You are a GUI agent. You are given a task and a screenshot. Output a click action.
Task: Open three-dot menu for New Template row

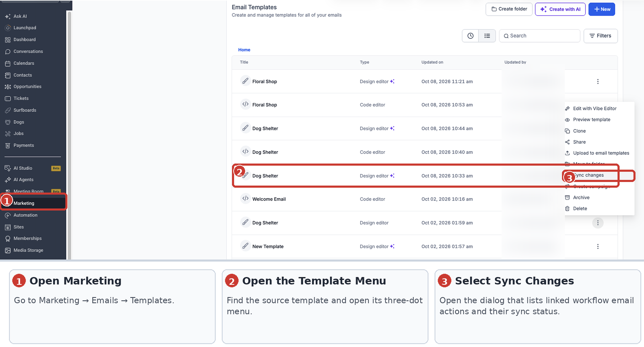598,246
